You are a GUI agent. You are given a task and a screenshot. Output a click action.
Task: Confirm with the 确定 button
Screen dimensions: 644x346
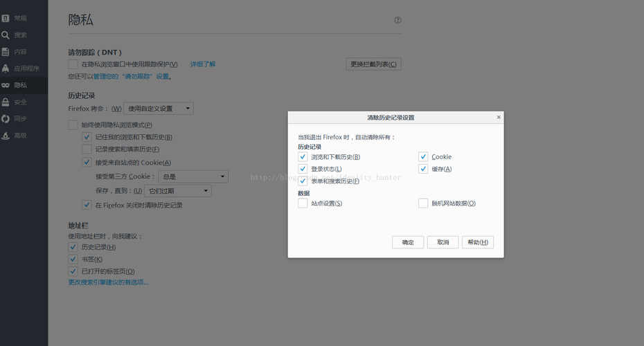tap(408, 242)
